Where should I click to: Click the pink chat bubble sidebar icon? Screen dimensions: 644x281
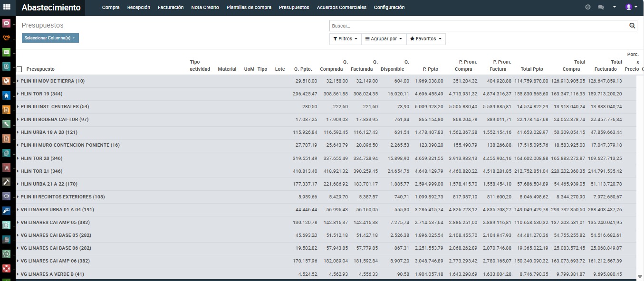pos(7,23)
